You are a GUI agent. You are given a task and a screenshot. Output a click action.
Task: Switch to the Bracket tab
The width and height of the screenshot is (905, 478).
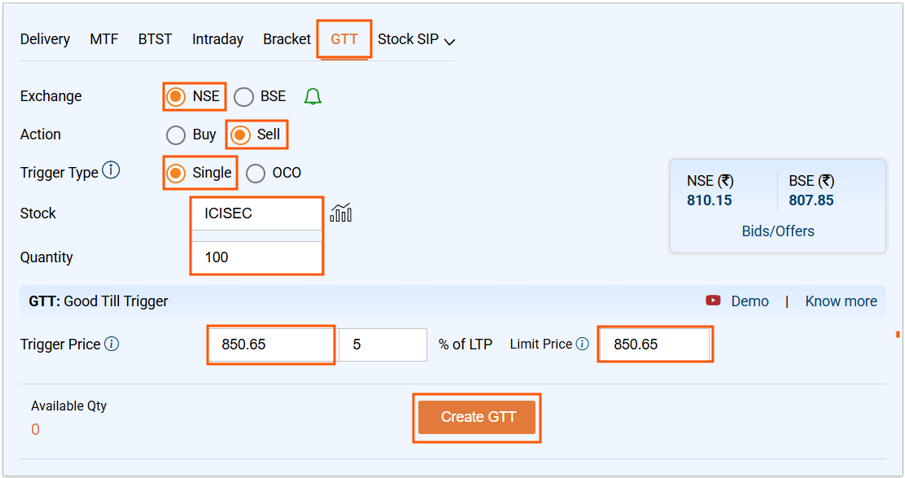point(287,39)
